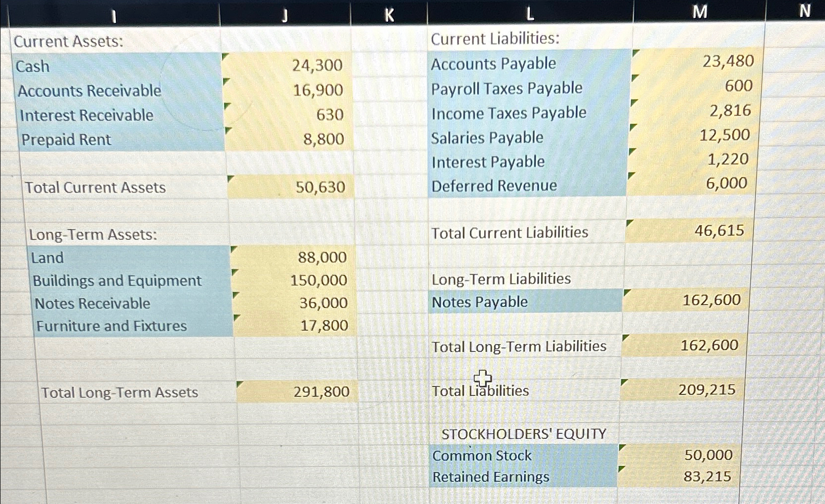Click the Prepaid Rent label
This screenshot has height=504, width=825.
click(122, 139)
